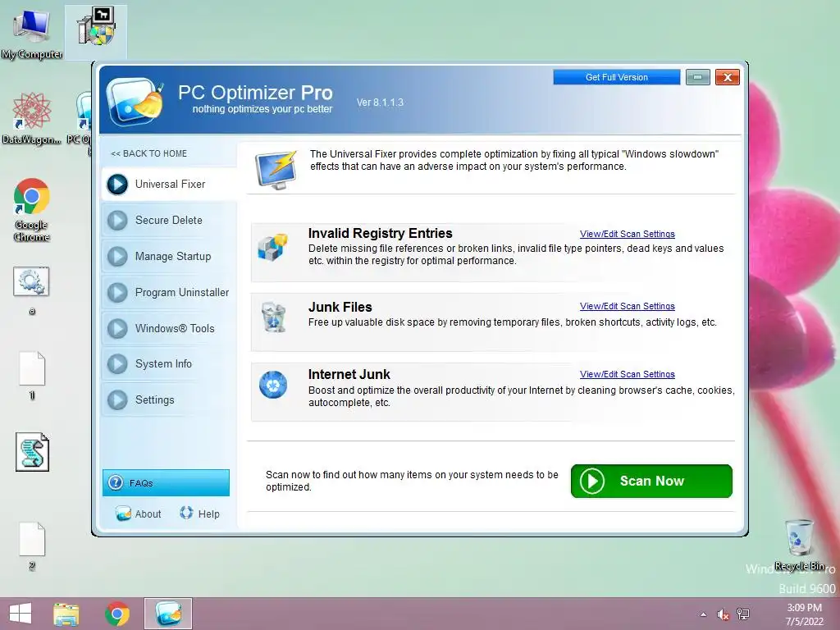The height and width of the screenshot is (630, 840).
Task: Open the System Info section
Action: pyautogui.click(x=169, y=363)
